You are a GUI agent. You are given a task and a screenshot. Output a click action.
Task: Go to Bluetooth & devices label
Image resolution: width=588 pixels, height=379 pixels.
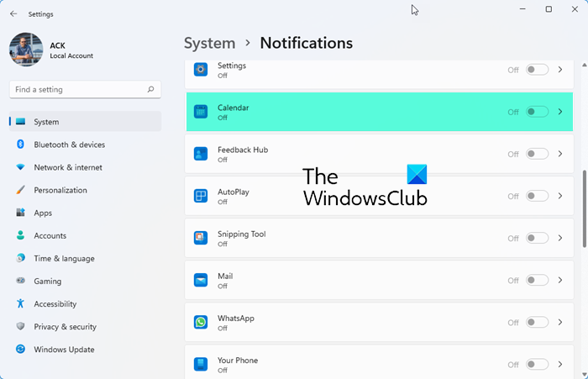(x=70, y=145)
